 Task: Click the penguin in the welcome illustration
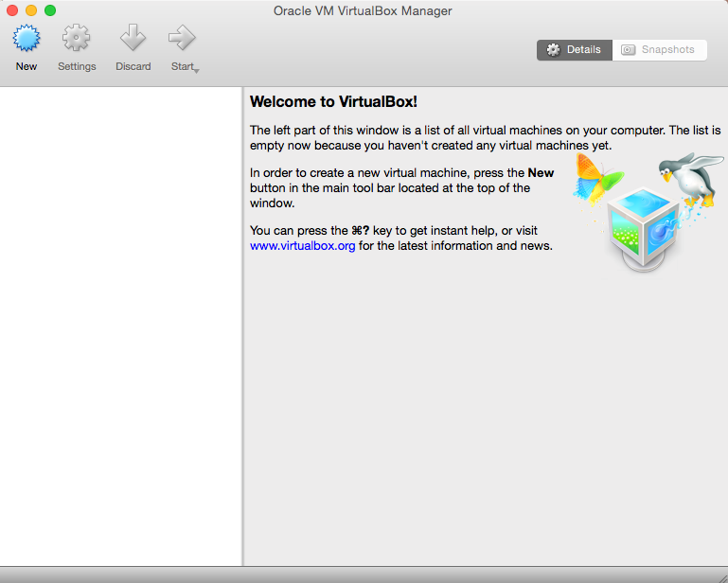(x=689, y=178)
